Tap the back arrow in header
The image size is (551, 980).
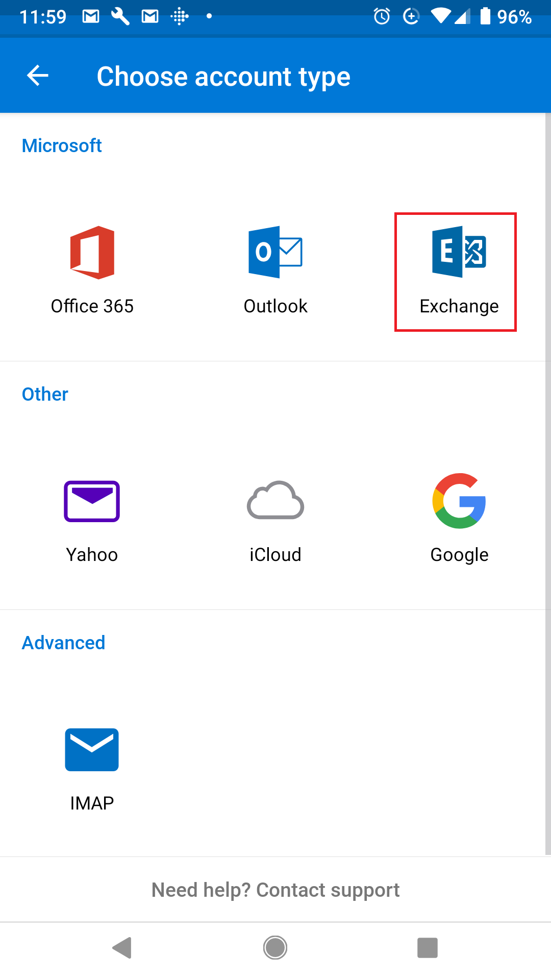38,76
